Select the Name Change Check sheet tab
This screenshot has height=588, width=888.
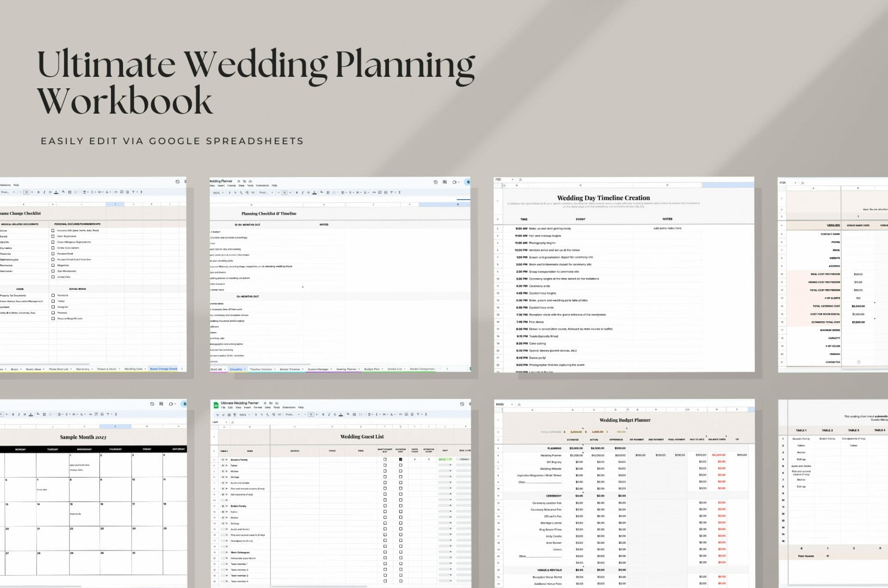pyautogui.click(x=163, y=369)
